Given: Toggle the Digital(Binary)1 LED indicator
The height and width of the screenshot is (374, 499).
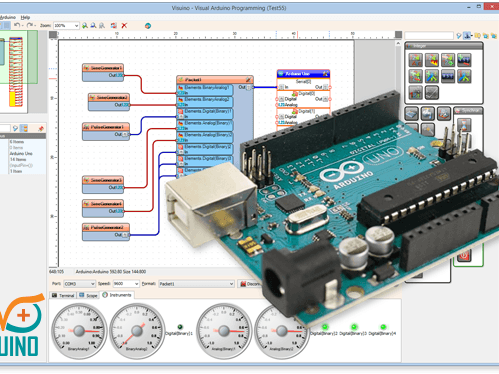Looking at the screenshot, I should (x=180, y=327).
